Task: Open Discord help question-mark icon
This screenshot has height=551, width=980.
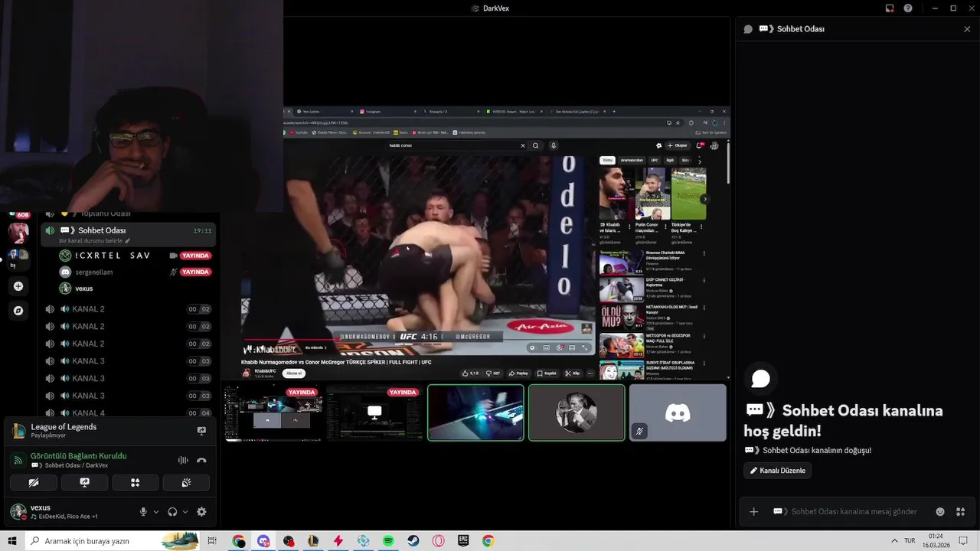Action: pyautogui.click(x=908, y=8)
